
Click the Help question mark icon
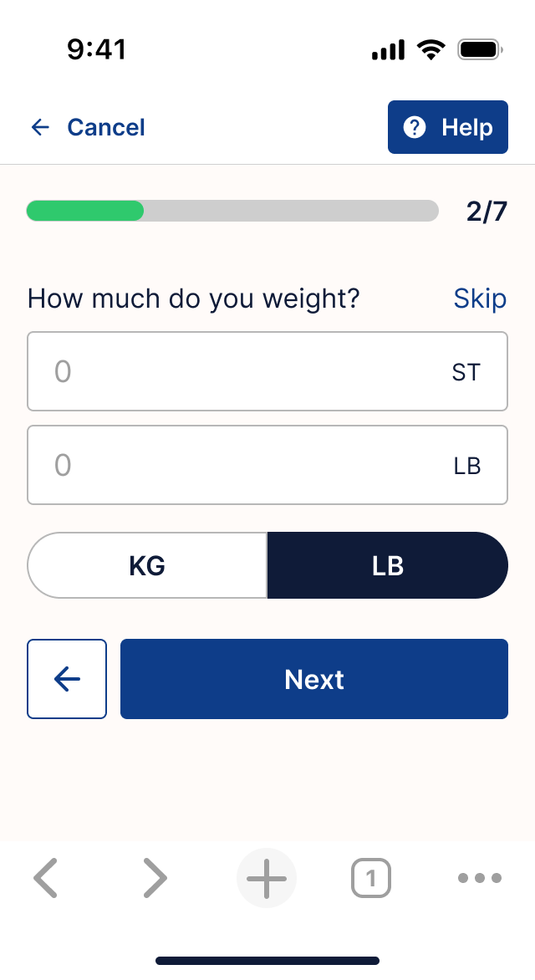pos(415,127)
